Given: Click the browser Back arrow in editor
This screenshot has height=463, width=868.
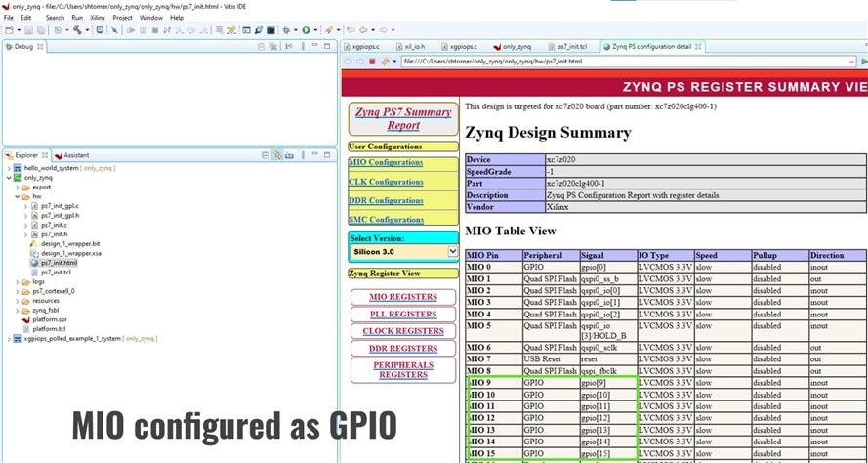Looking at the screenshot, I should pos(349,62).
